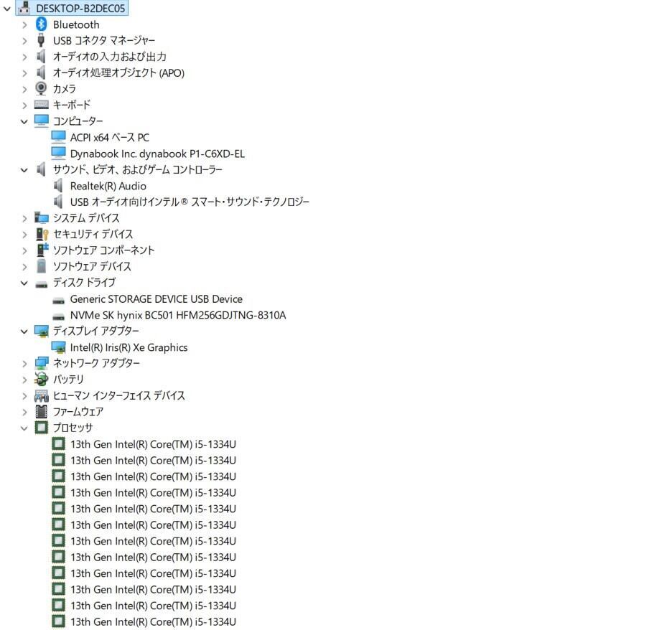Select the ソフトウェア デバイス label

(92, 266)
